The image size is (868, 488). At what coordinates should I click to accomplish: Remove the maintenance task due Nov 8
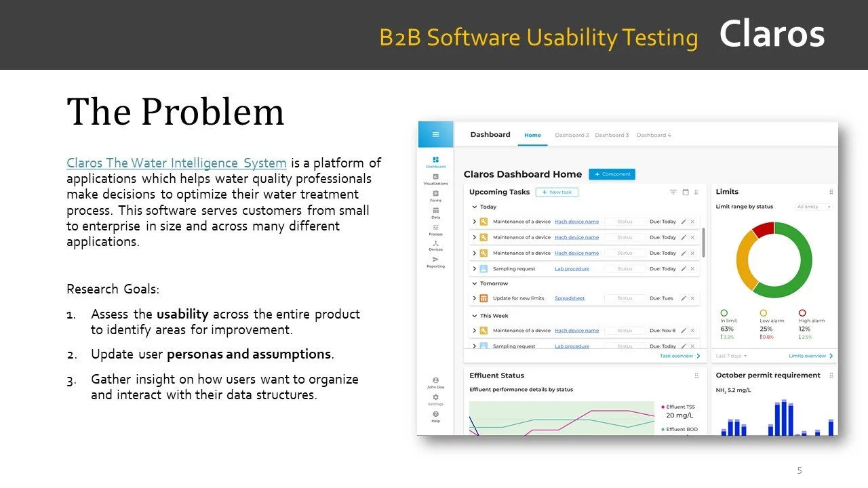pyautogui.click(x=692, y=331)
